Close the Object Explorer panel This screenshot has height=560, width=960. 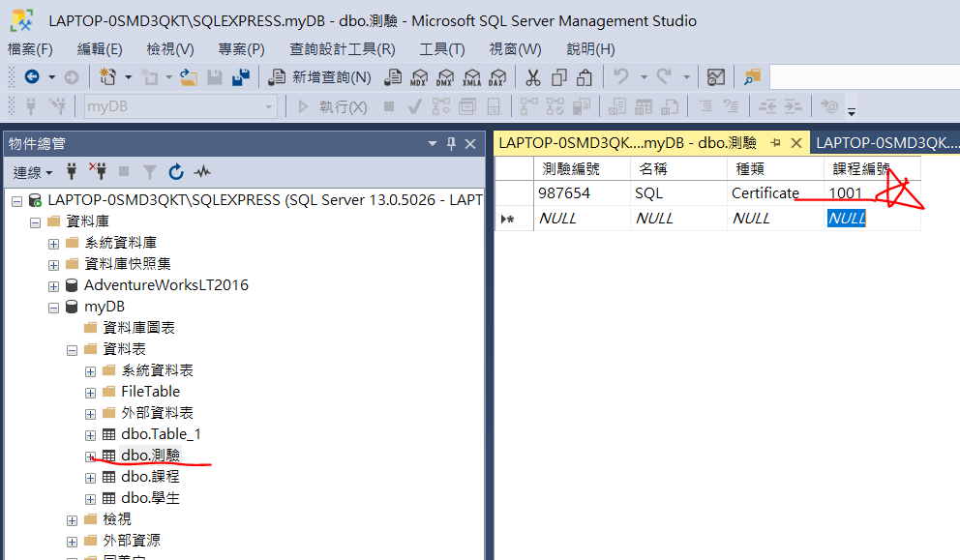point(470,144)
